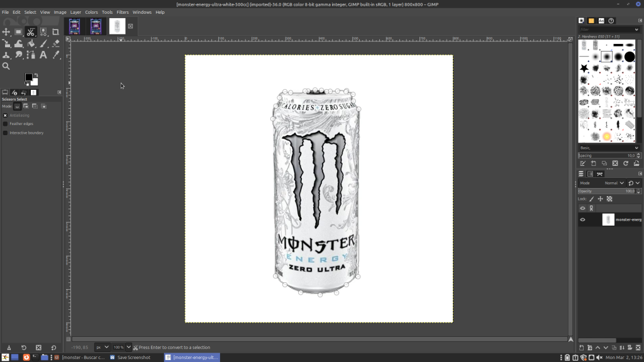Click the Save Screenshot taskbar button
644x362 pixels.
[x=133, y=357]
